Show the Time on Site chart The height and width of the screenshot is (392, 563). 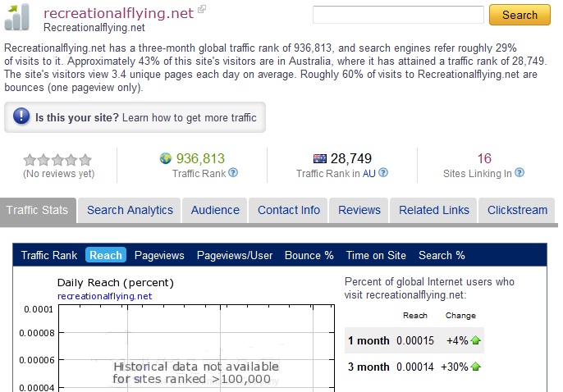click(x=376, y=255)
